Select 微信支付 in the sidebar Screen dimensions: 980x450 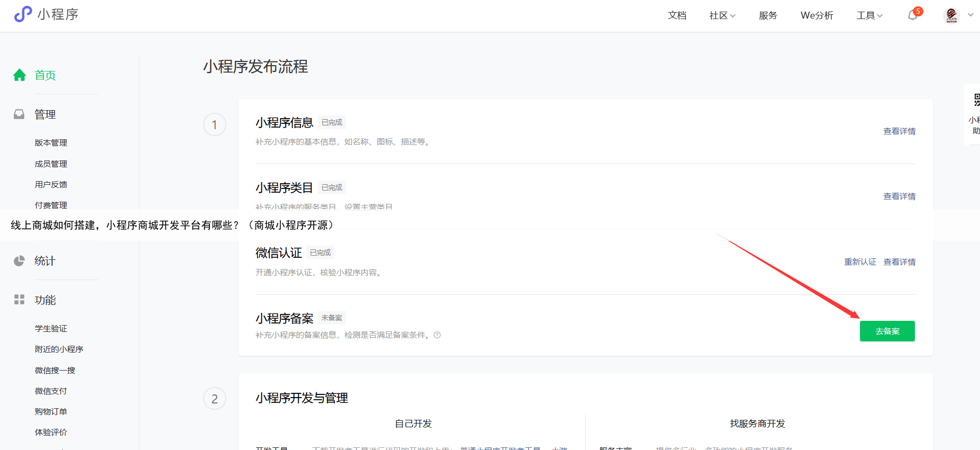51,391
